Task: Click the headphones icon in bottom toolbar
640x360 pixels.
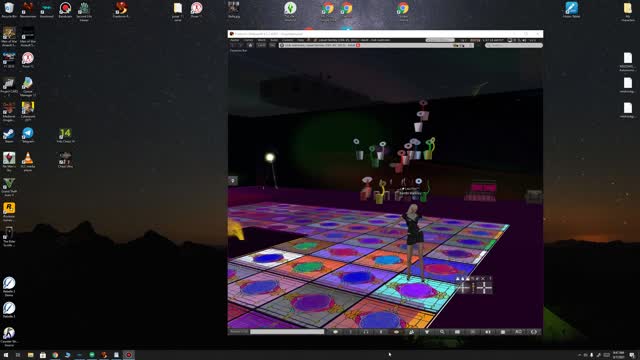Action: point(366,332)
